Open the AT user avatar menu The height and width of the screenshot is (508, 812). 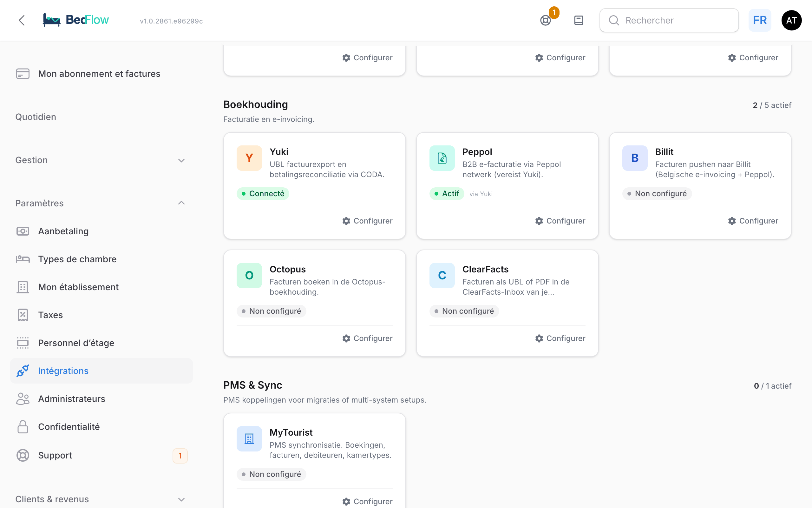point(791,21)
